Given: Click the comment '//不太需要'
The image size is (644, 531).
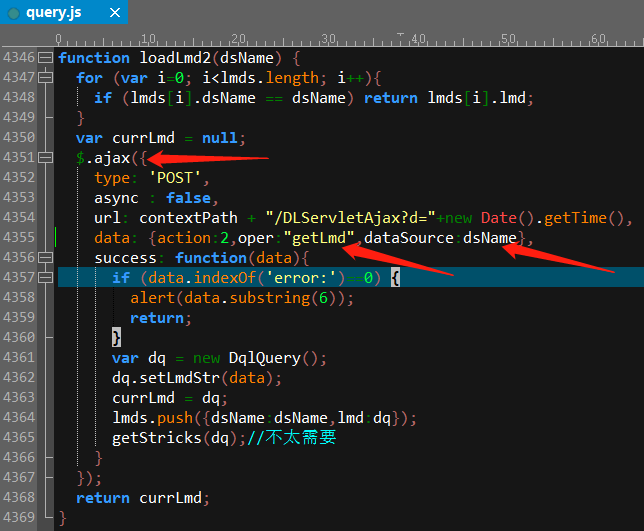Looking at the screenshot, I should click(x=292, y=438).
